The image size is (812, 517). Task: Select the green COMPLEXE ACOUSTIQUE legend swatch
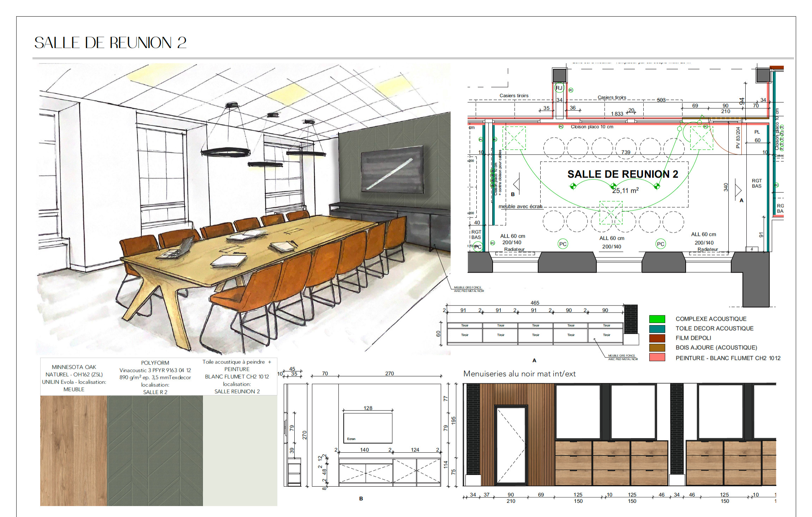click(x=657, y=319)
